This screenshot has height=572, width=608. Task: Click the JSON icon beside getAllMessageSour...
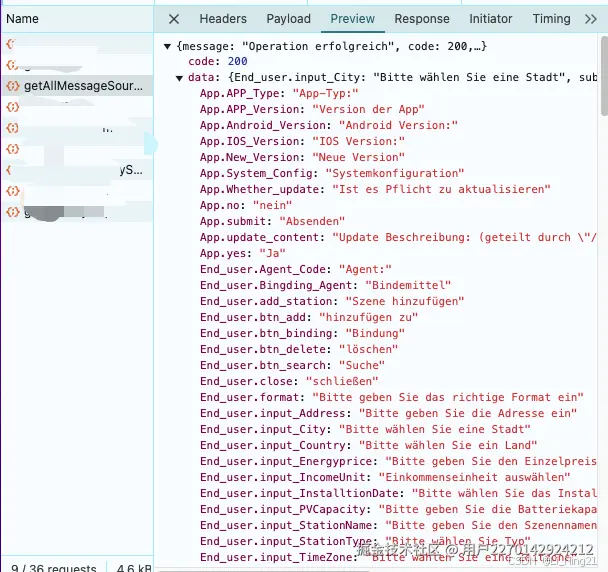(13, 85)
